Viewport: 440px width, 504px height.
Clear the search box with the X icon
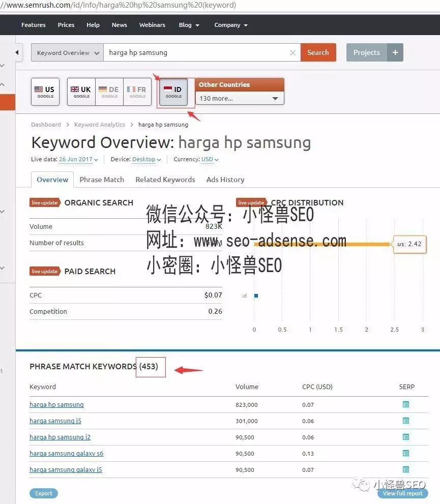tap(292, 53)
